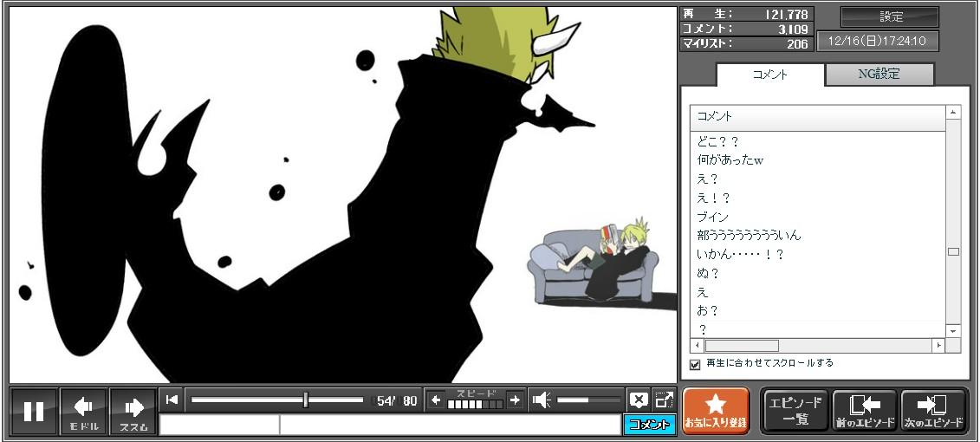Toggle 再生に合わせてスクロールする checkbox
Viewport: 980px width, 442px height.
click(695, 364)
